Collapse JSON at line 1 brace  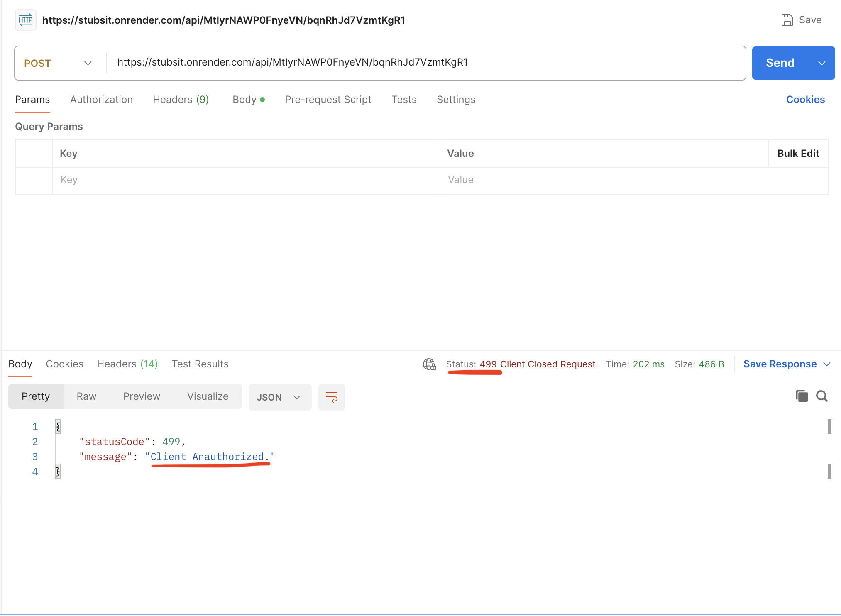coord(58,426)
